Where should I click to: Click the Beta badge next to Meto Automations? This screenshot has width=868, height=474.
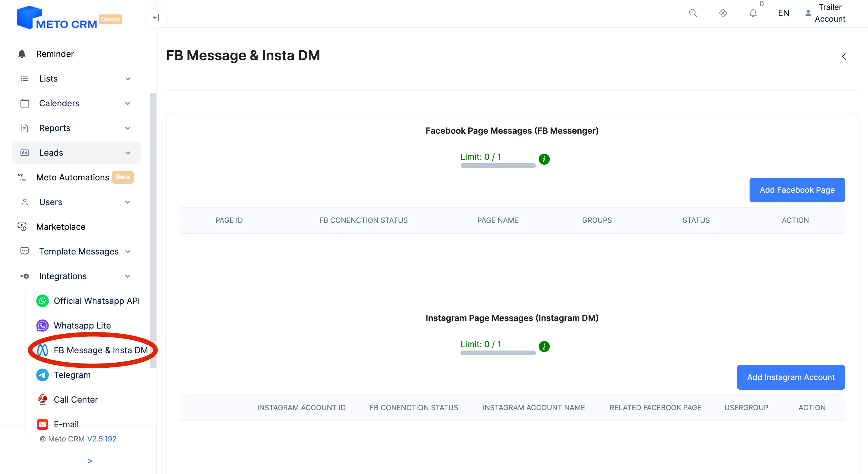123,177
